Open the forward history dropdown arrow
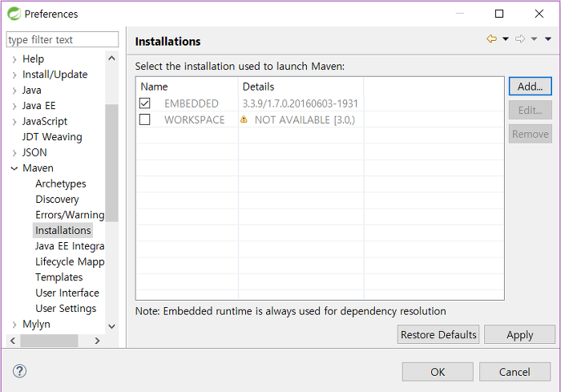The image size is (561, 392). pyautogui.click(x=535, y=38)
